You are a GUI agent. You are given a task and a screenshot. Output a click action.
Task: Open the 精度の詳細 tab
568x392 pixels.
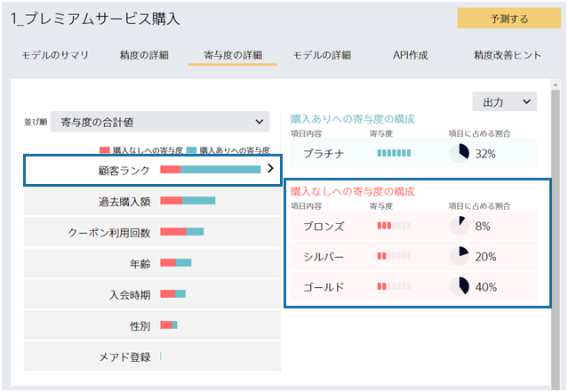pyautogui.click(x=144, y=55)
